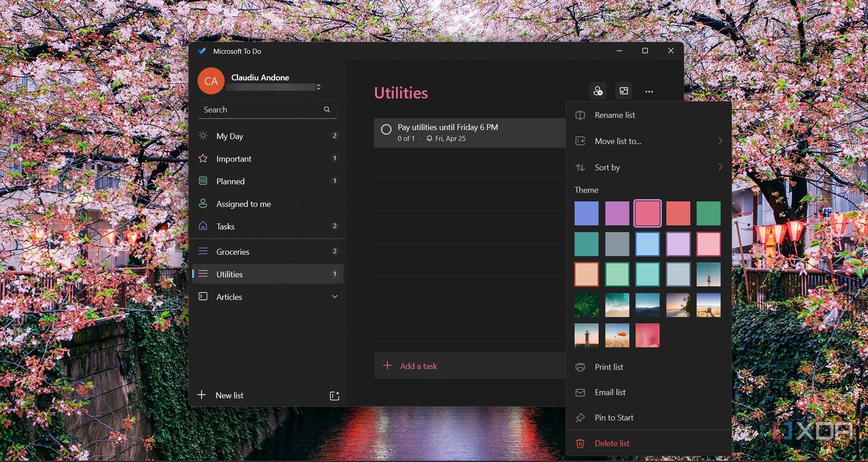Choose Delete list in red
Image resolution: width=868 pixels, height=462 pixels.
point(649,443)
